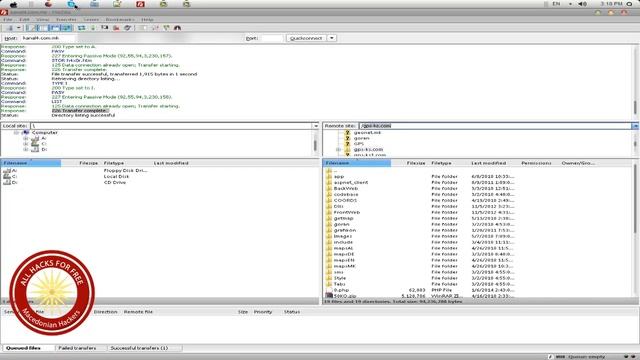Sort local list by Filetype column

[114, 163]
